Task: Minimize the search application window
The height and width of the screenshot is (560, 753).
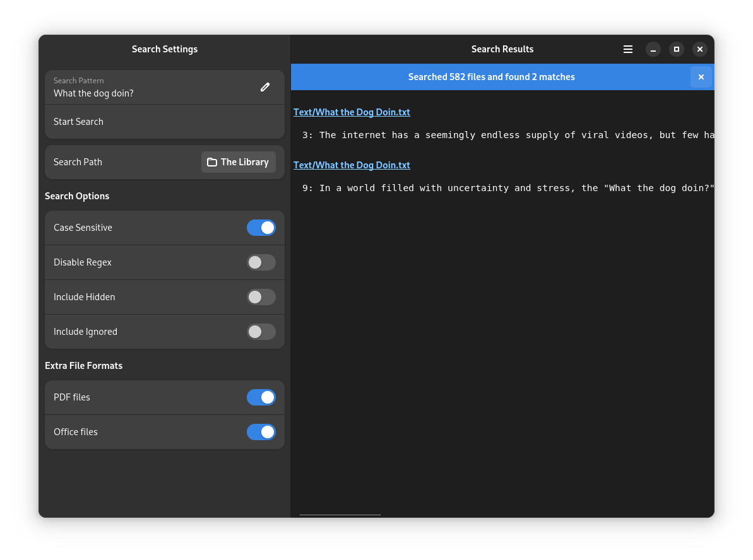Action: [653, 49]
